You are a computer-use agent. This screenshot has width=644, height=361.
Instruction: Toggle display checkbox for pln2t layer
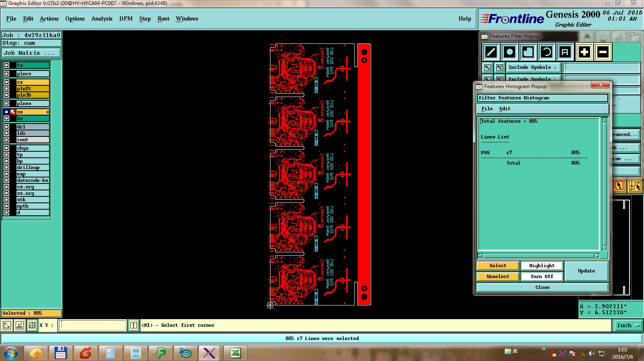(6, 89)
